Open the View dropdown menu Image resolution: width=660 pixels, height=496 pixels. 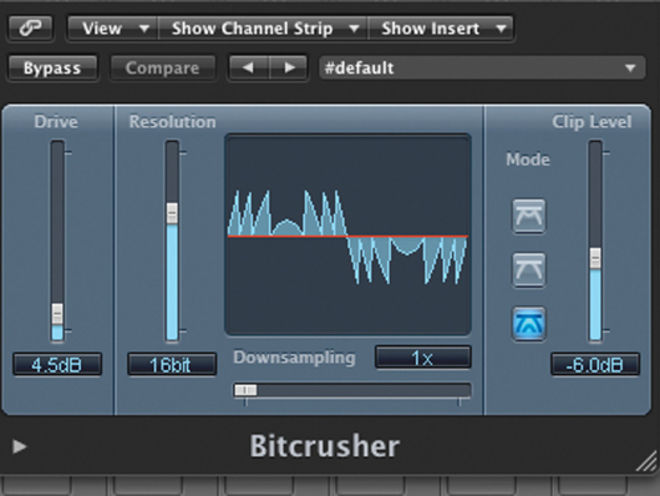[x=113, y=29]
